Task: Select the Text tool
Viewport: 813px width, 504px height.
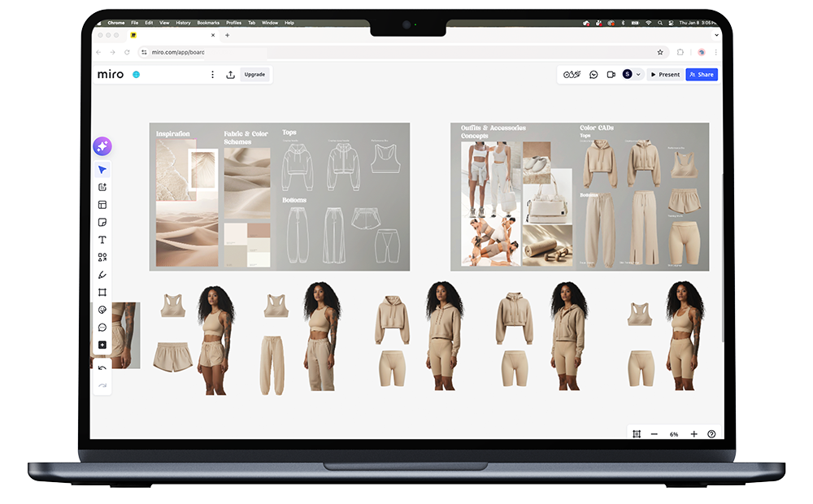Action: tap(102, 240)
